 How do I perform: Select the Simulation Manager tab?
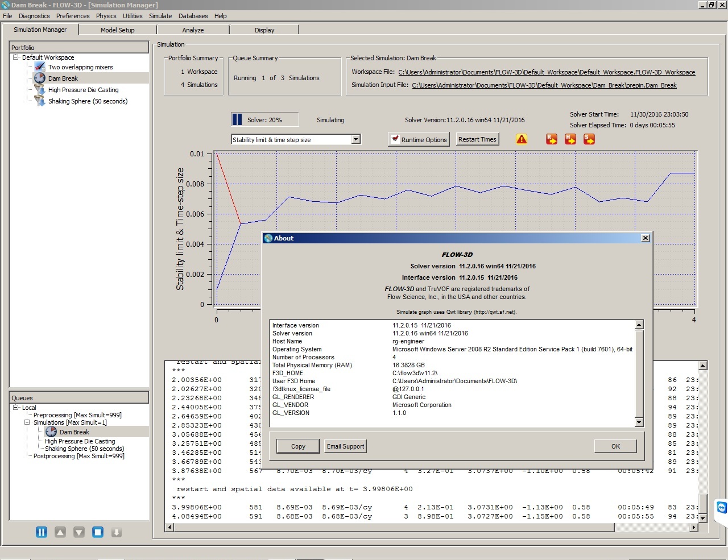click(x=40, y=30)
